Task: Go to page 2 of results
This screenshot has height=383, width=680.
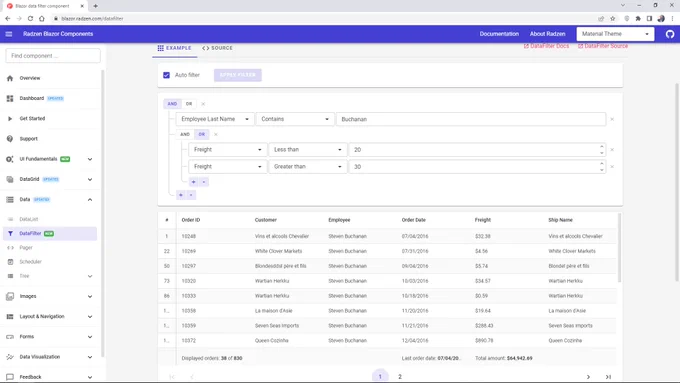Action: pos(400,377)
